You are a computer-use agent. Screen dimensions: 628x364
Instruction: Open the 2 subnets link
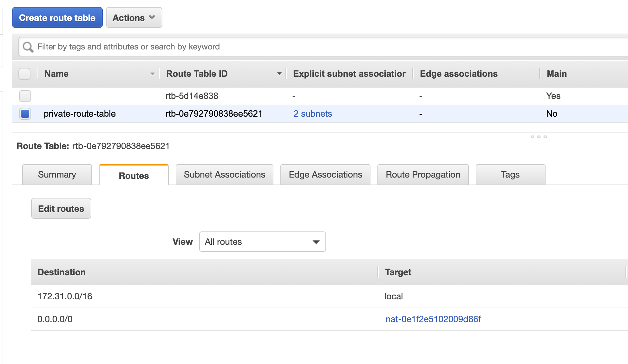(x=312, y=114)
